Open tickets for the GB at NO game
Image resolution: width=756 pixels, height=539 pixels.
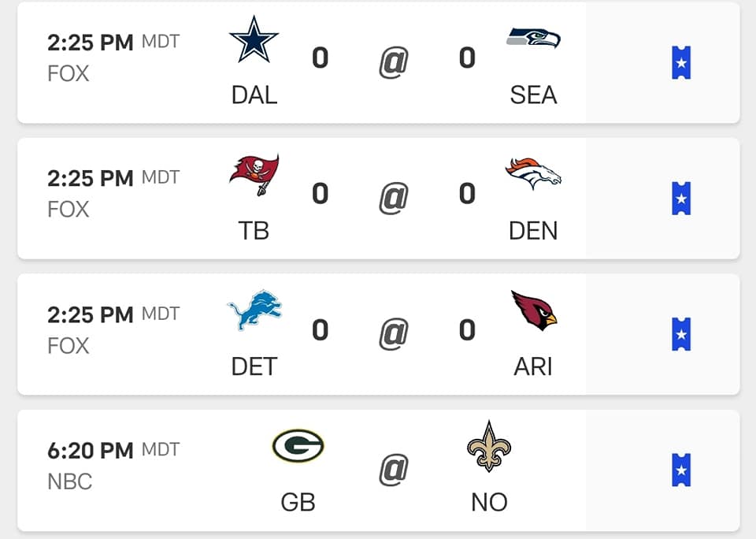pos(681,470)
